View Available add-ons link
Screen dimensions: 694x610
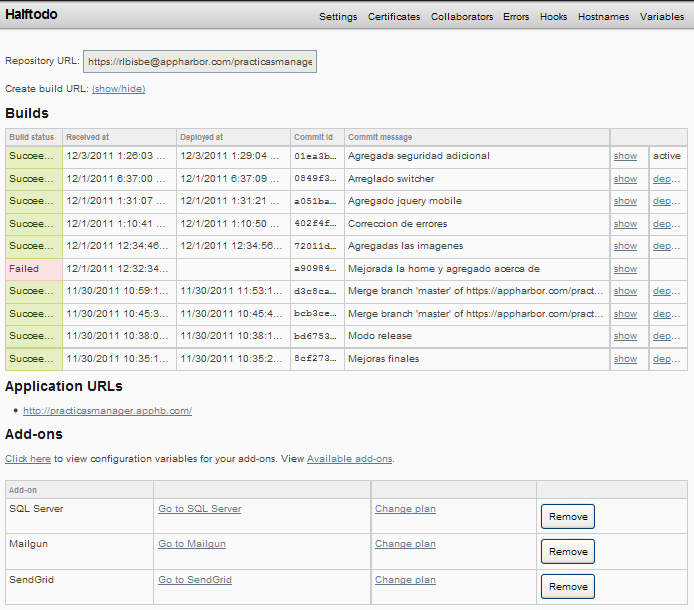point(349,459)
